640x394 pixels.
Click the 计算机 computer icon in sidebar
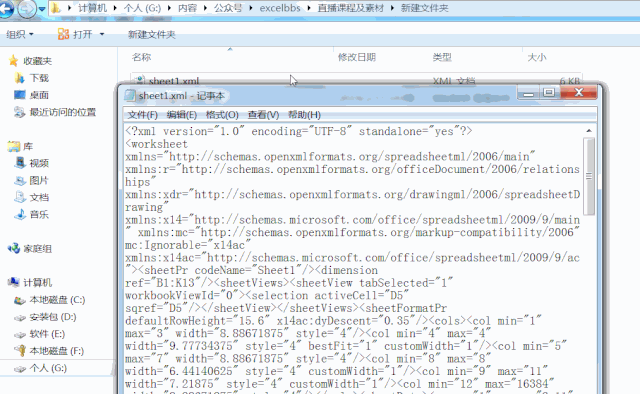coord(13,282)
